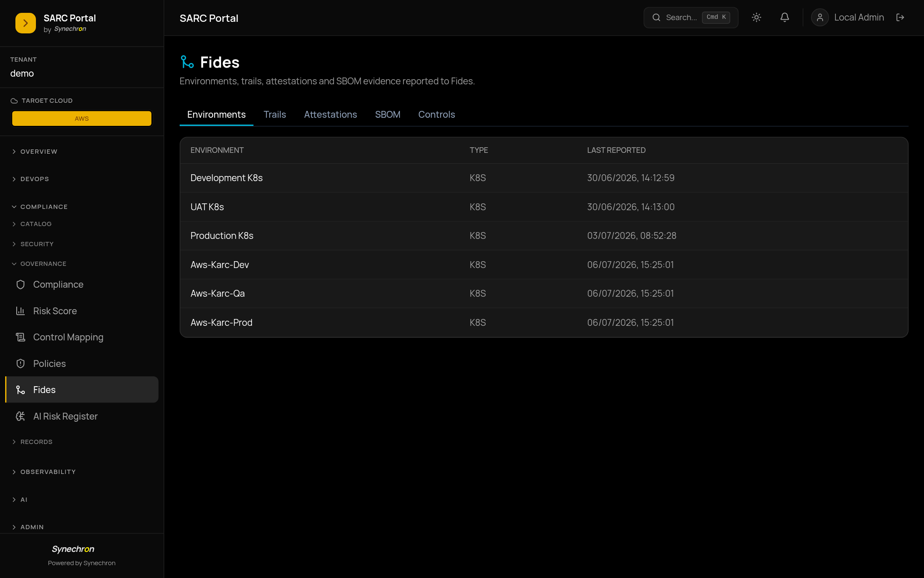Click the 30/06/2026, 14:12:59 timestamp

click(631, 178)
